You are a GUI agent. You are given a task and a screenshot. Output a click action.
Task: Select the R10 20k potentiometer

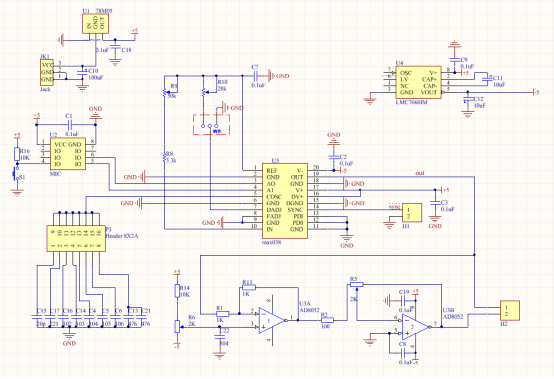[204, 92]
